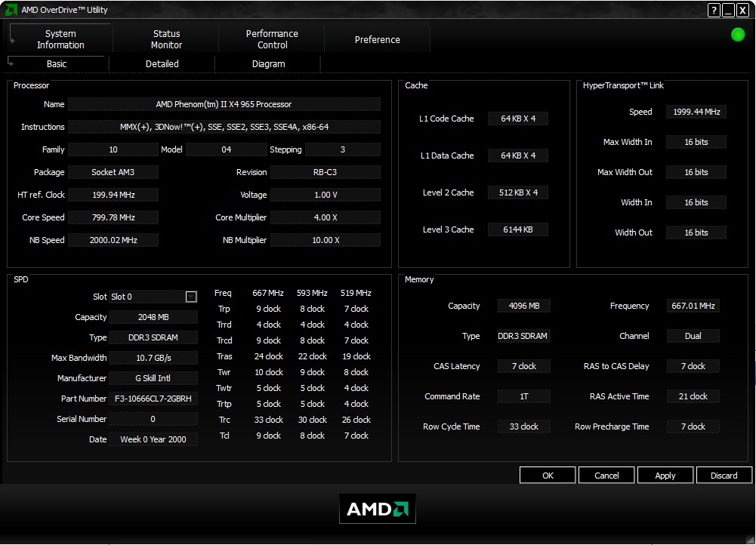The image size is (756, 545).
Task: Click the Instructions field value
Action: pyautogui.click(x=224, y=127)
